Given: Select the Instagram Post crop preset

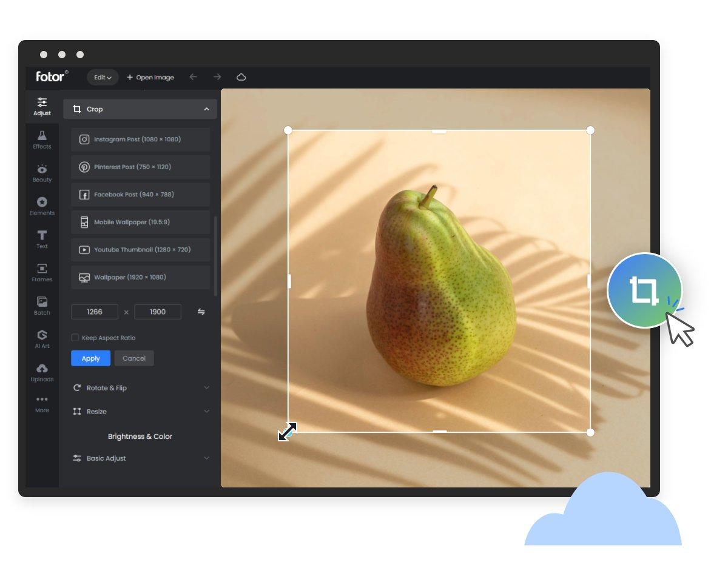Looking at the screenshot, I should pos(140,139).
